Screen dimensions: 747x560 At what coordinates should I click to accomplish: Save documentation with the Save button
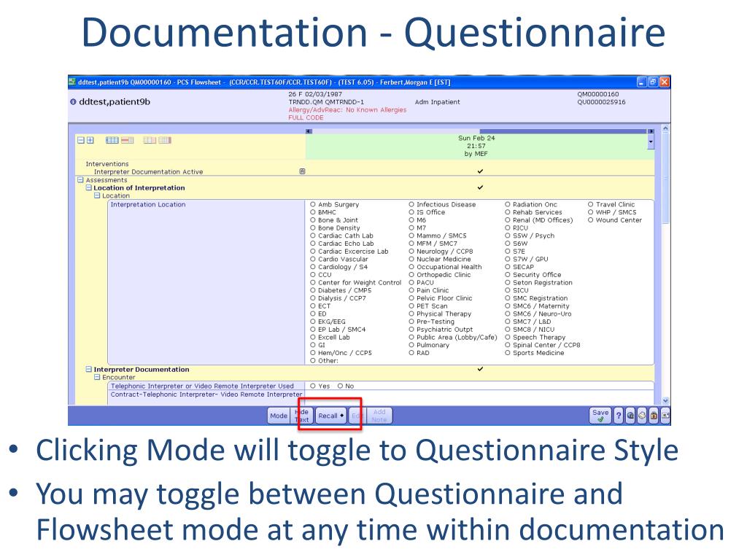pyautogui.click(x=600, y=416)
